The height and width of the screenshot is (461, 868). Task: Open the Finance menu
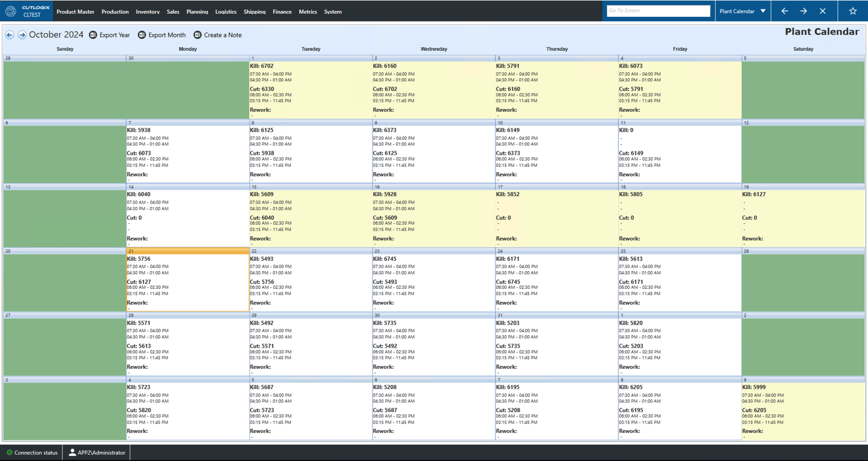pos(282,12)
